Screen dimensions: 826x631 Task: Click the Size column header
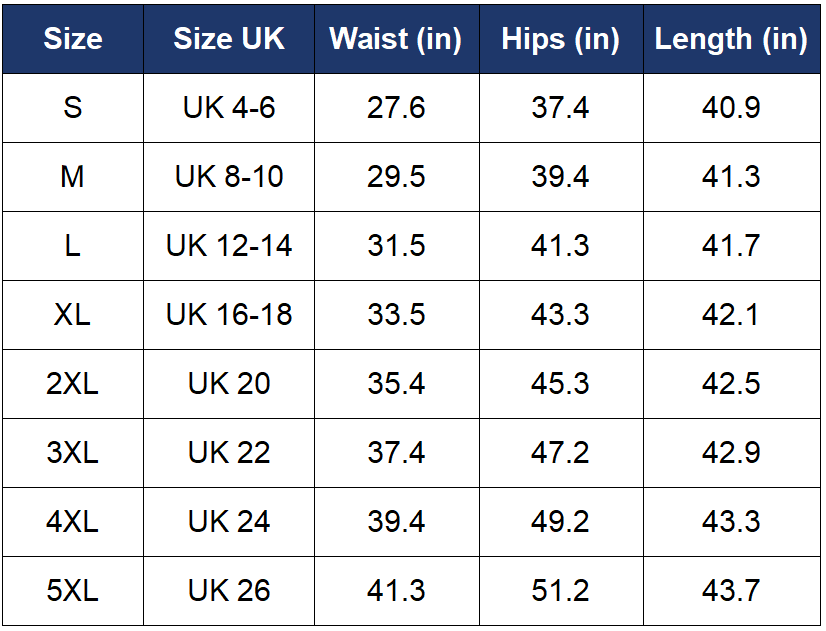pyautogui.click(x=73, y=39)
